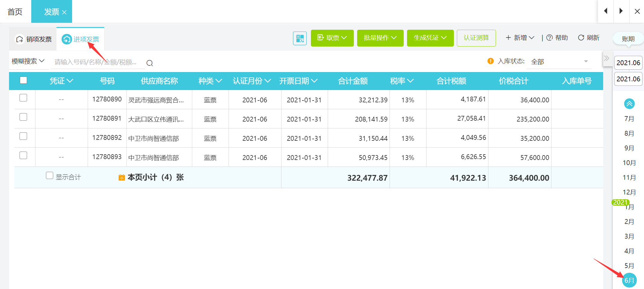
Task: Click the 供应商名称 column header
Action: click(x=159, y=81)
